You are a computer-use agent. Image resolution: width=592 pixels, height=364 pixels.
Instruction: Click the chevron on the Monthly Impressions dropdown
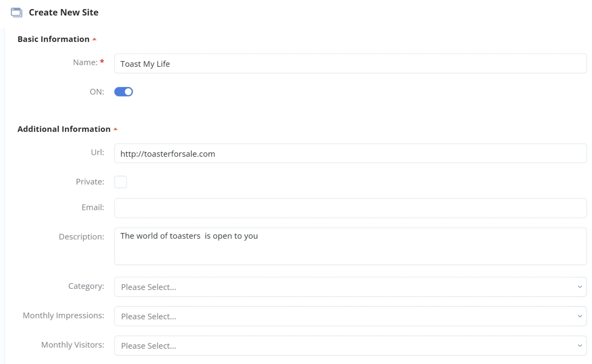tap(580, 316)
